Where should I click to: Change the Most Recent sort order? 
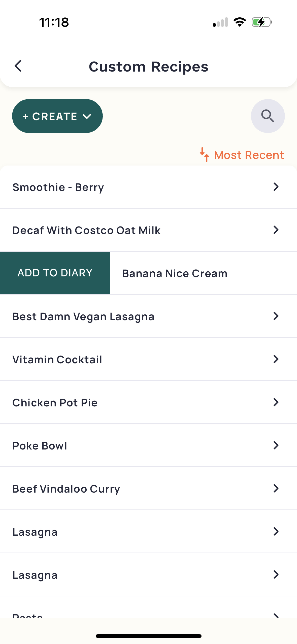[249, 155]
